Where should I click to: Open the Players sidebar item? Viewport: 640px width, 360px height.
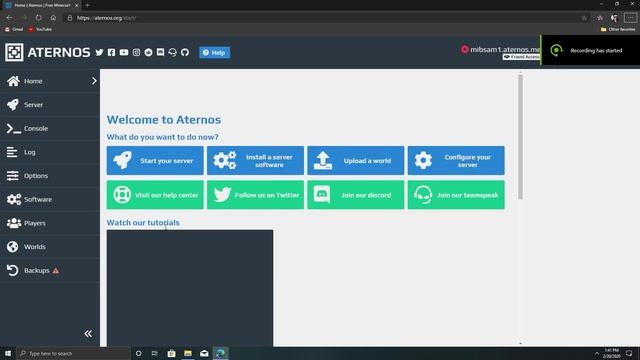click(50, 223)
